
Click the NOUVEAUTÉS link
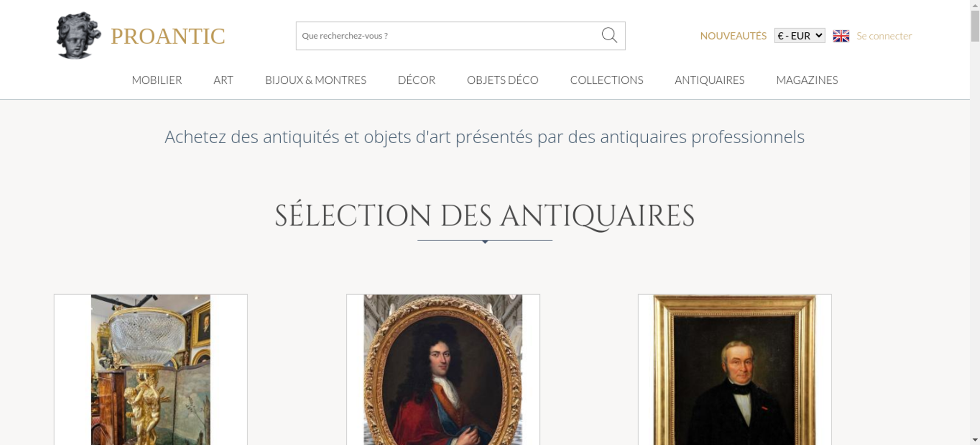pos(733,36)
